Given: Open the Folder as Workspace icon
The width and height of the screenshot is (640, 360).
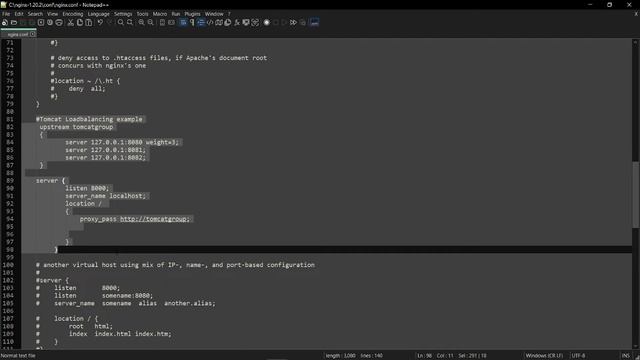Looking at the screenshot, I should click(x=246, y=22).
